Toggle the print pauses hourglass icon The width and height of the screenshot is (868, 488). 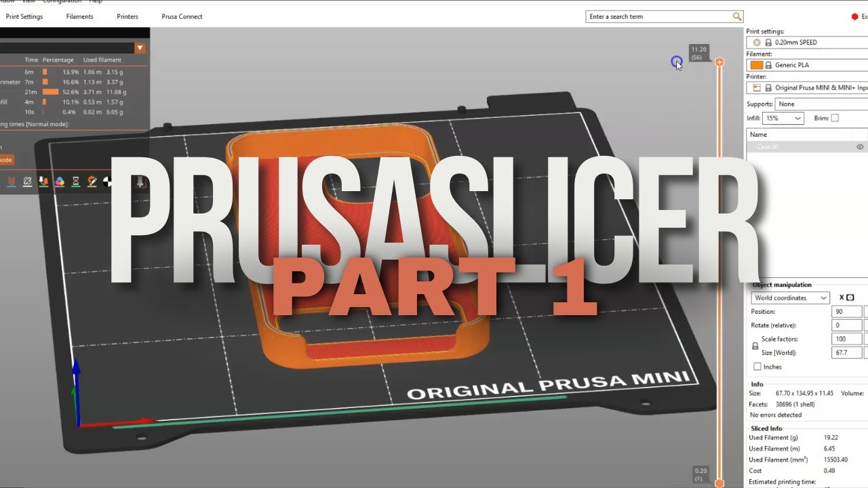coord(76,182)
